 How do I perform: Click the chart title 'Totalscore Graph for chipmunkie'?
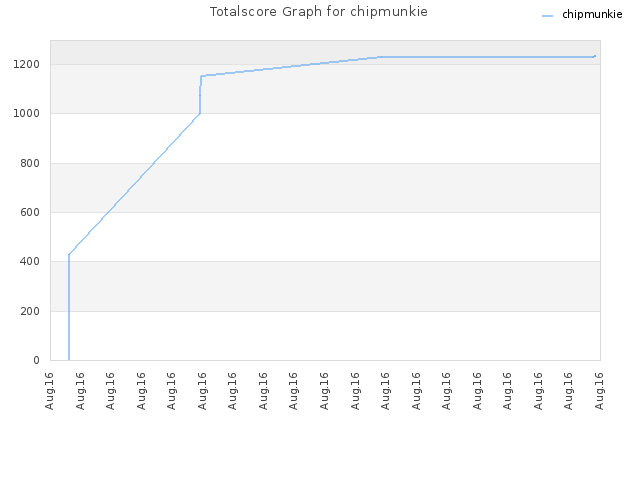[x=319, y=12]
